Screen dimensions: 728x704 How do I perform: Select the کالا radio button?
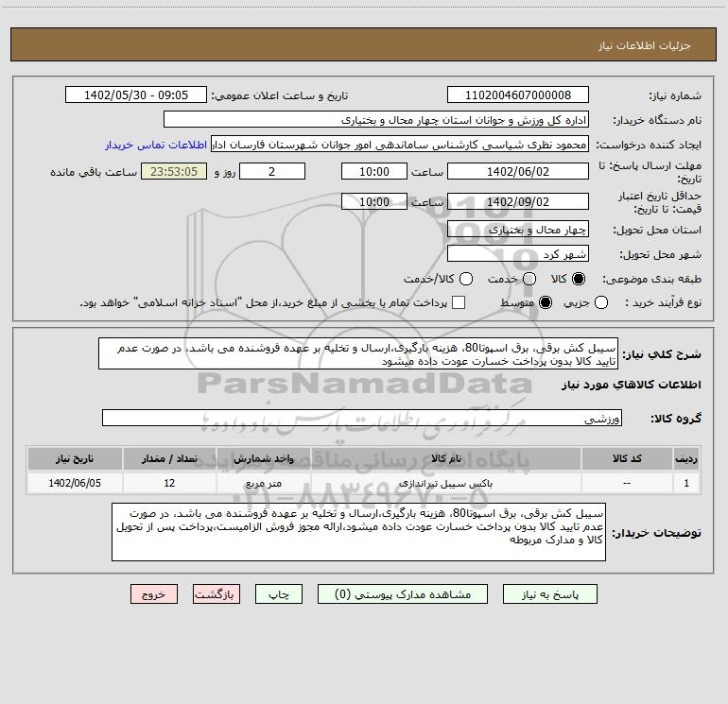point(579,279)
